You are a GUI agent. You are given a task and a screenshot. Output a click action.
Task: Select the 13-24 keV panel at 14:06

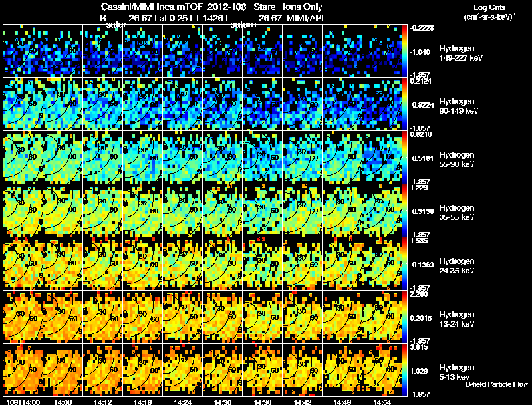(x=63, y=317)
